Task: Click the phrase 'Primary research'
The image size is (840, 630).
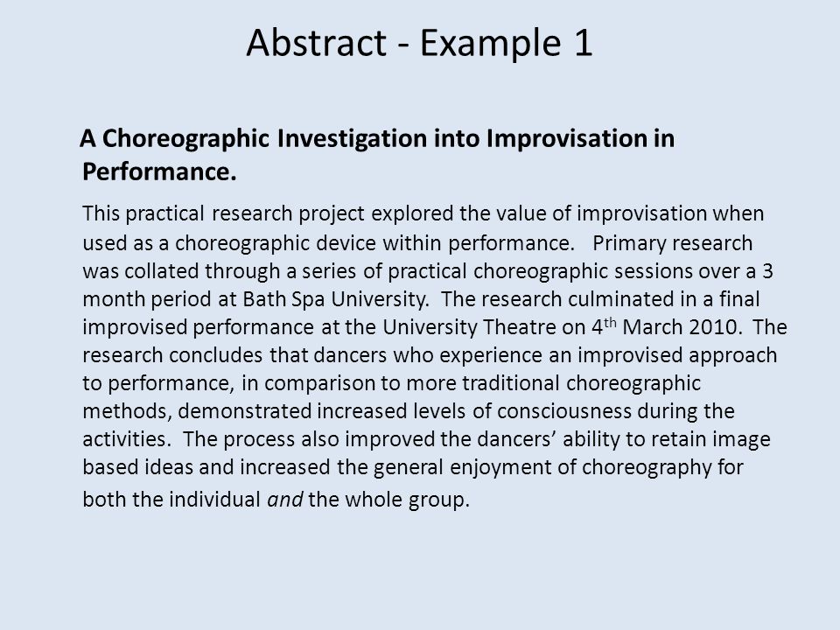Action: click(672, 243)
